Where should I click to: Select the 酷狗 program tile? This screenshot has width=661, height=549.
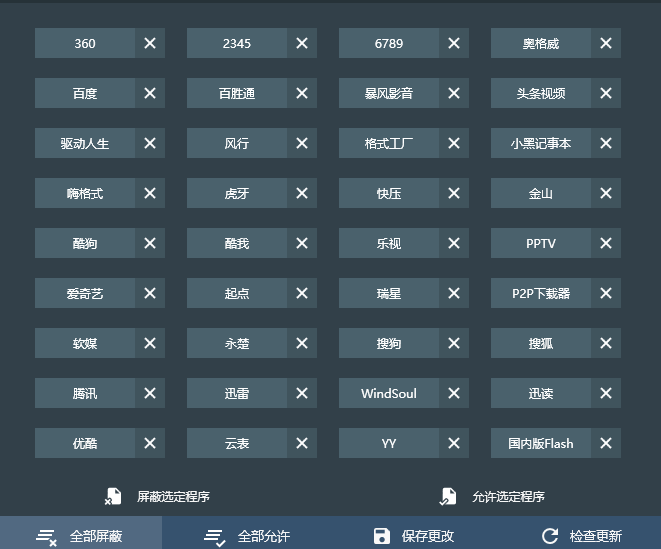click(x=85, y=243)
